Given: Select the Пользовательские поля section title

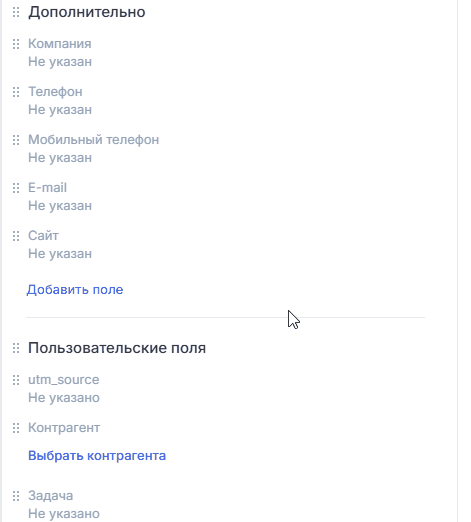Looking at the screenshot, I should (117, 348).
